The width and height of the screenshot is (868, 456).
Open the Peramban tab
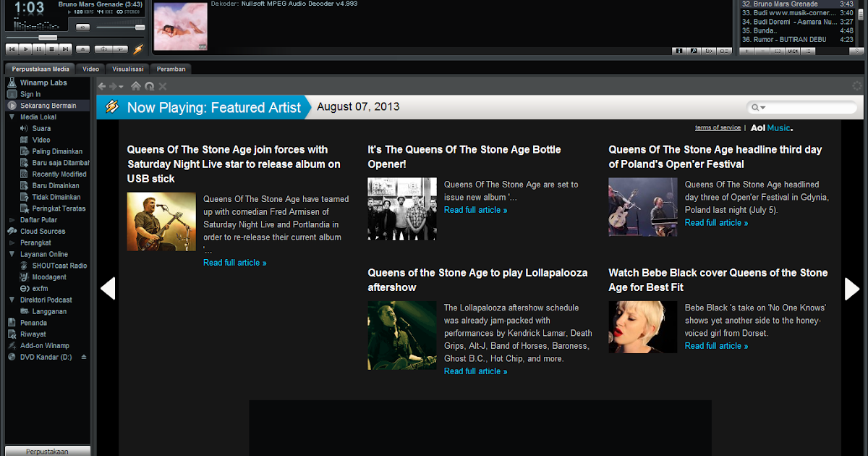[171, 69]
